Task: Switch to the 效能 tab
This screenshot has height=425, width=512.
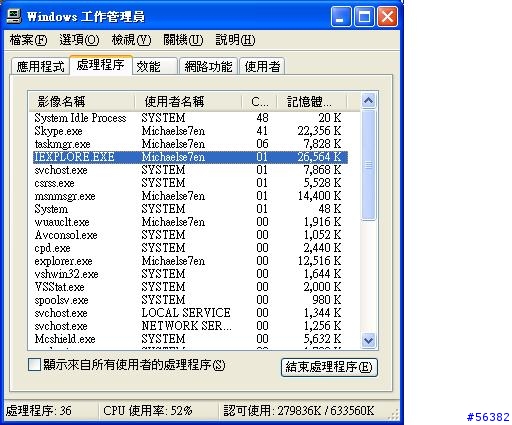Action: click(155, 66)
